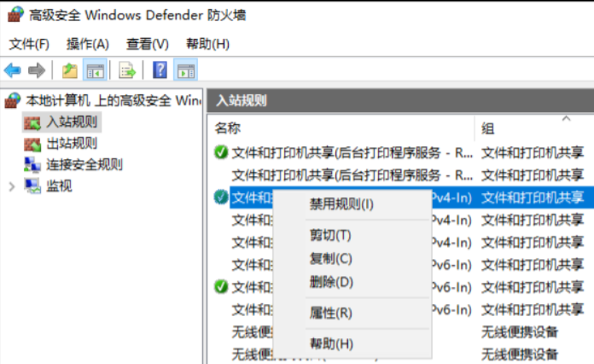Click the highlighted row's 文件和打印机共享 group cell
This screenshot has width=594, height=364.
coord(533,197)
